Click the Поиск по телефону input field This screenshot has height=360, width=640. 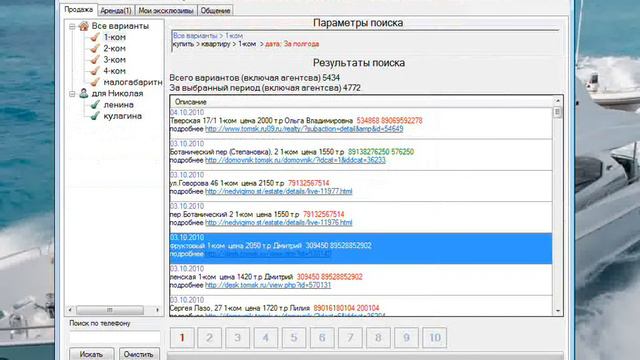pos(115,337)
